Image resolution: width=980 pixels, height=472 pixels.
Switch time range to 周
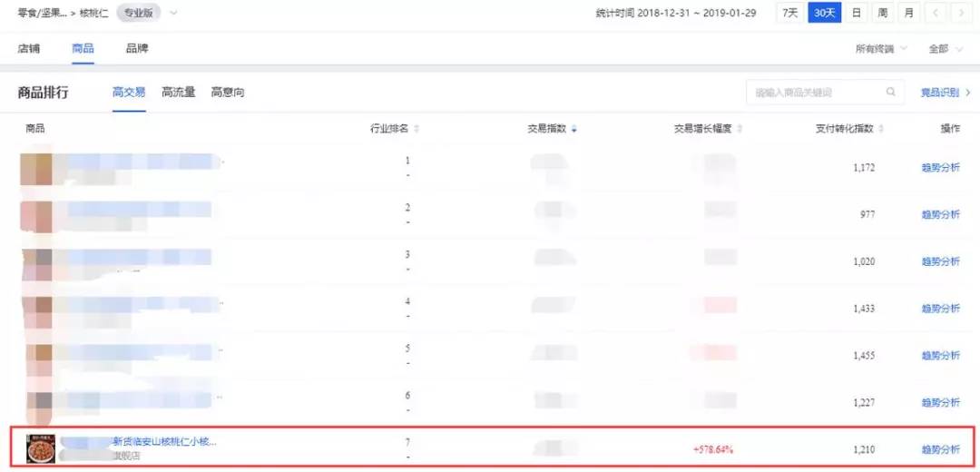882,13
